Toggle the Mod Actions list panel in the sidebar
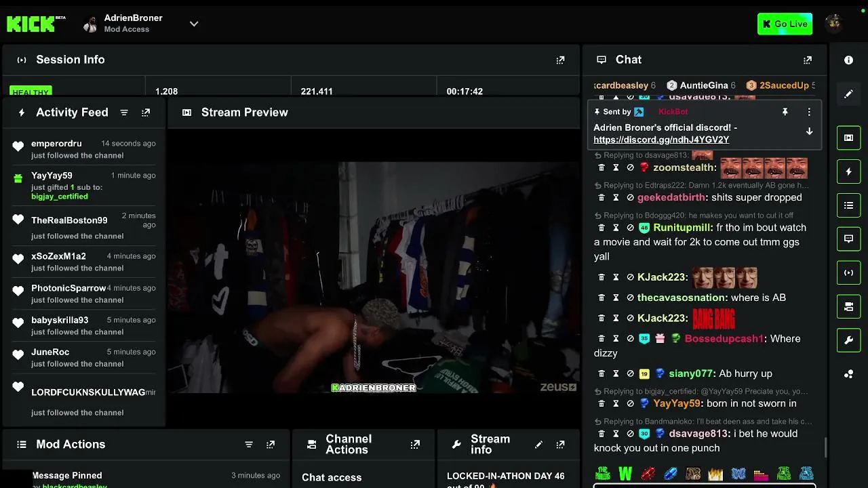Viewport: 868px width, 488px height. point(848,205)
